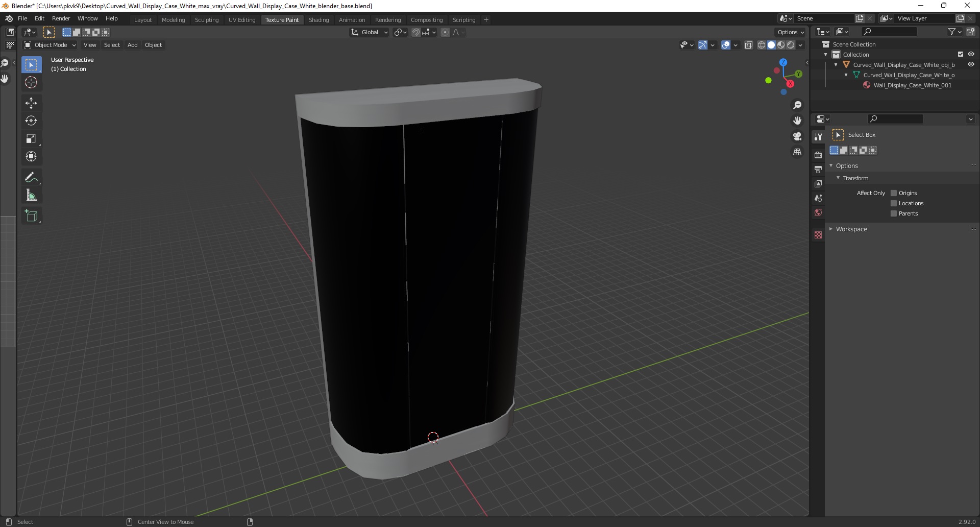Select the Add Cube tool

pyautogui.click(x=31, y=216)
